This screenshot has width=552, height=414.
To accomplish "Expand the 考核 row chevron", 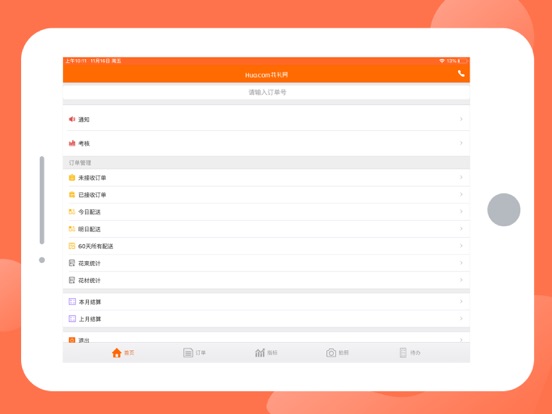I will [x=461, y=143].
